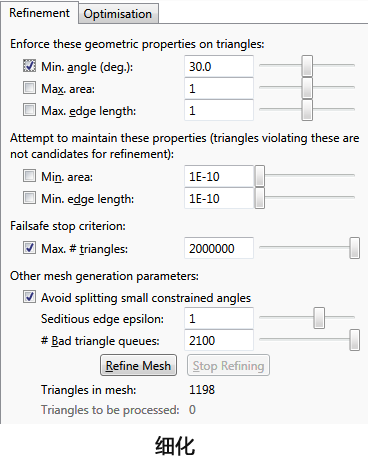Click the Min. area slider handle

(x=260, y=176)
